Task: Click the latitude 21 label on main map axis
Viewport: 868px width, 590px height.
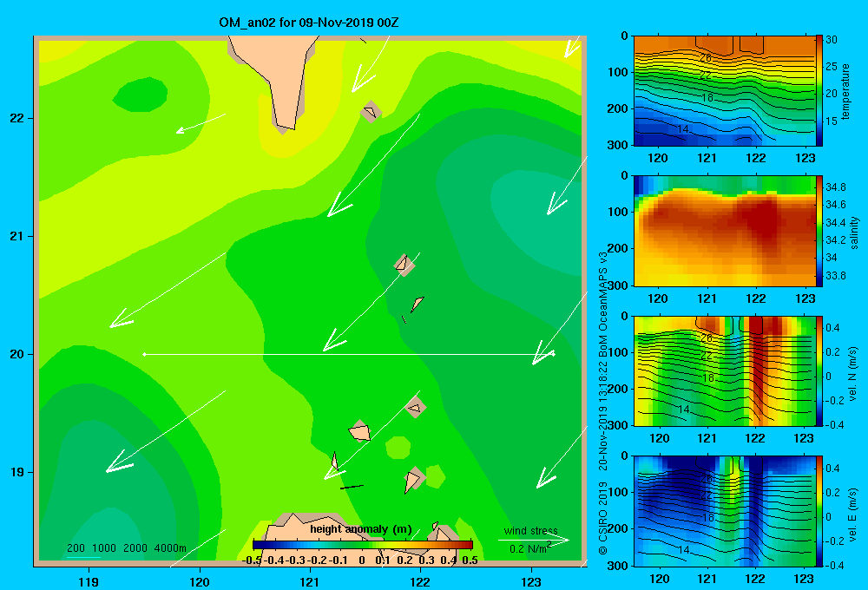Action: coord(17,236)
